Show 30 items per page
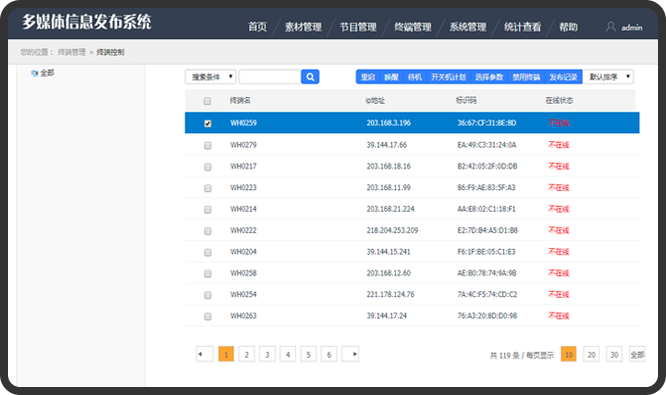 coord(614,354)
